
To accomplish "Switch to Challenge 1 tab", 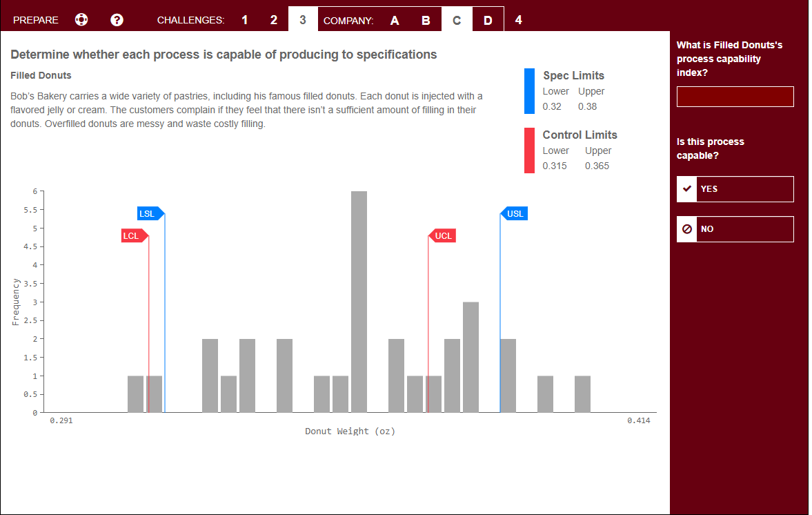I will (244, 20).
